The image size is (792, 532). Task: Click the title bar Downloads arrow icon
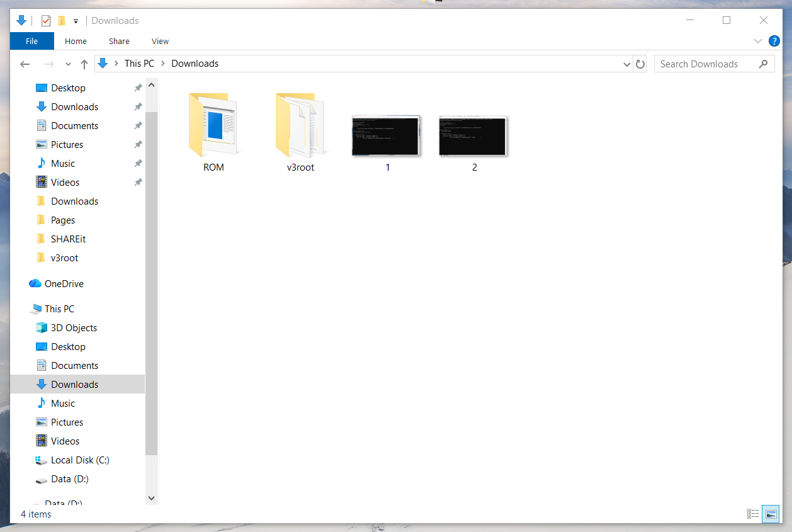pos(21,21)
